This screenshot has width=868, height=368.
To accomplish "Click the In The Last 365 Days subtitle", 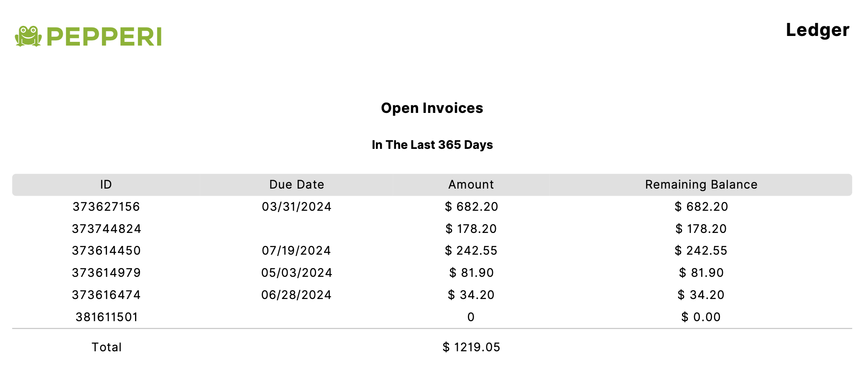I will point(432,145).
